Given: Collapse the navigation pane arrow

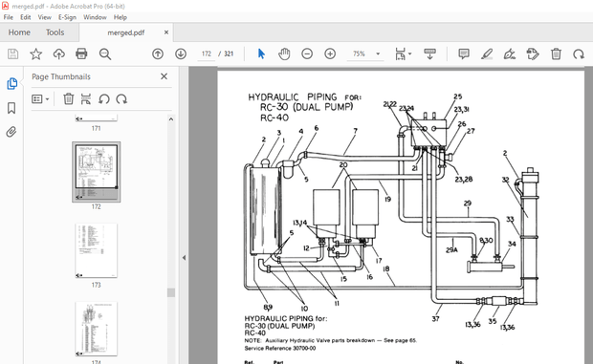Looking at the screenshot, I should pos(184,258).
